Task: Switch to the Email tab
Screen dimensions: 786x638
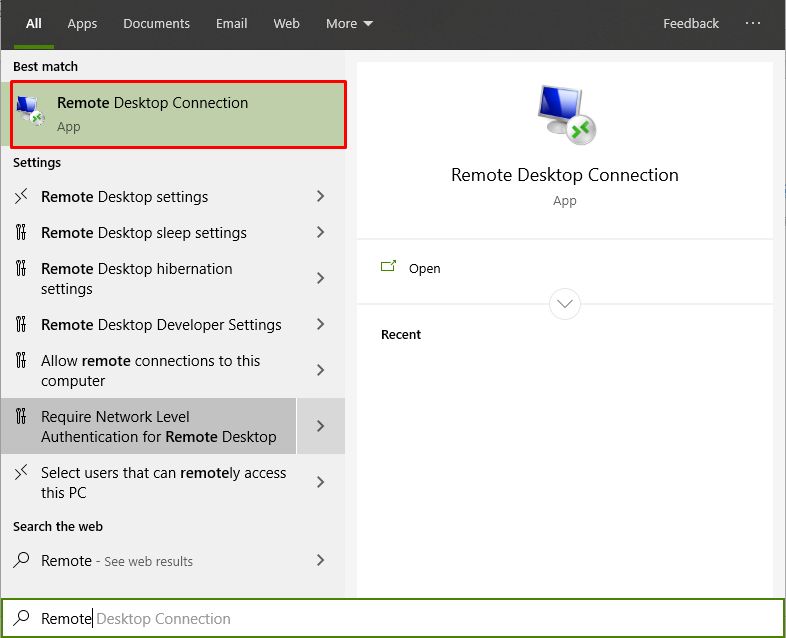Action: 232,24
